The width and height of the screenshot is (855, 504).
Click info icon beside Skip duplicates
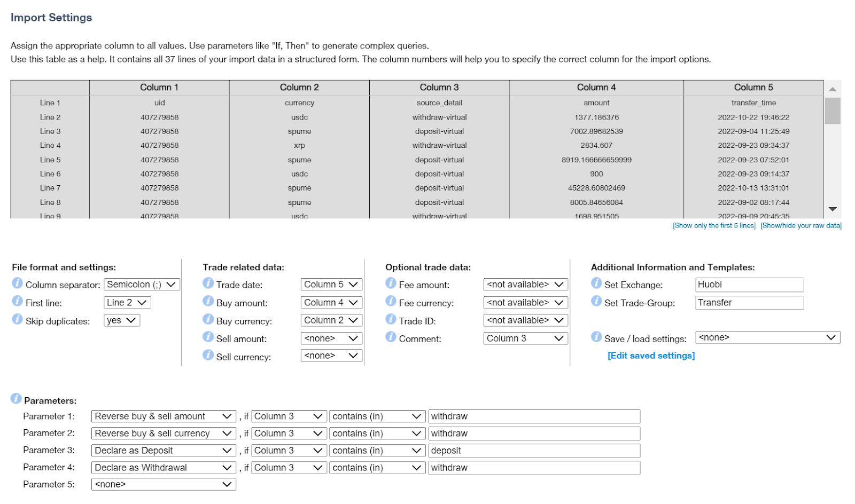17,319
